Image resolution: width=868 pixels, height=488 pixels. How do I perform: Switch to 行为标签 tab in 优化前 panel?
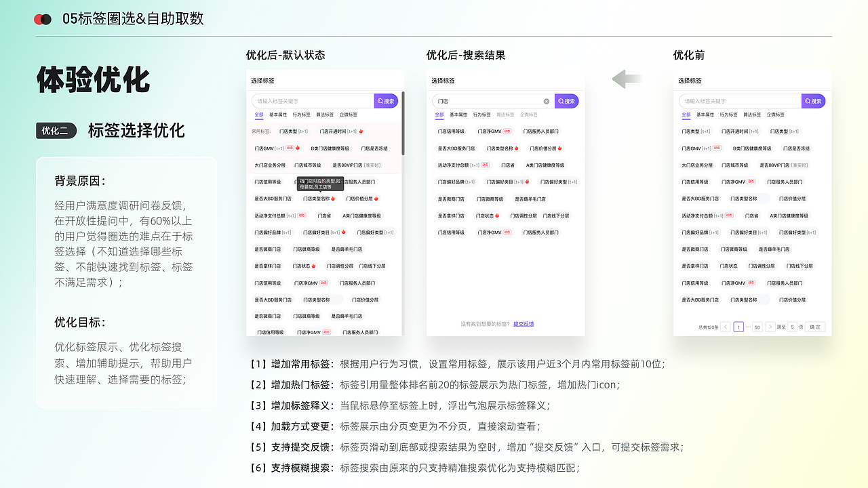729,115
